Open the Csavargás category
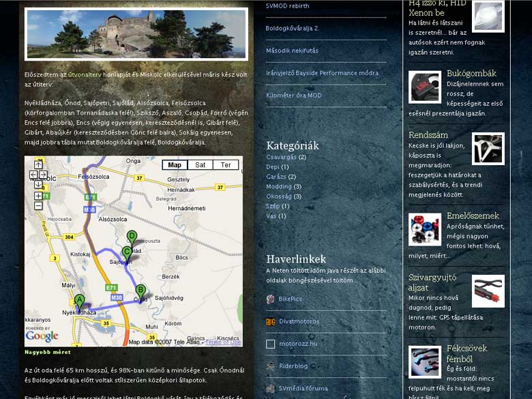 pos(281,157)
